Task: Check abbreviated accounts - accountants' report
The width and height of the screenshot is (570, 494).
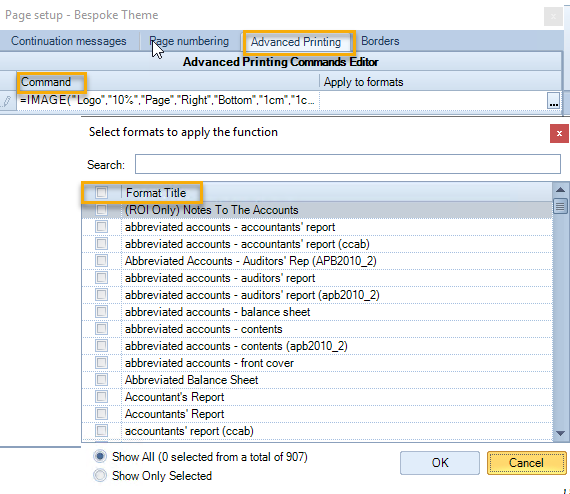Action: tap(101, 226)
